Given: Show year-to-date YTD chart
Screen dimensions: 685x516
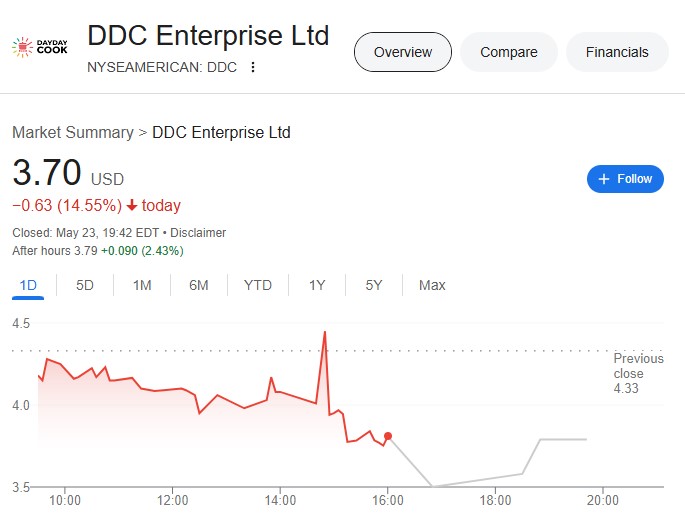Looking at the screenshot, I should click(258, 285).
